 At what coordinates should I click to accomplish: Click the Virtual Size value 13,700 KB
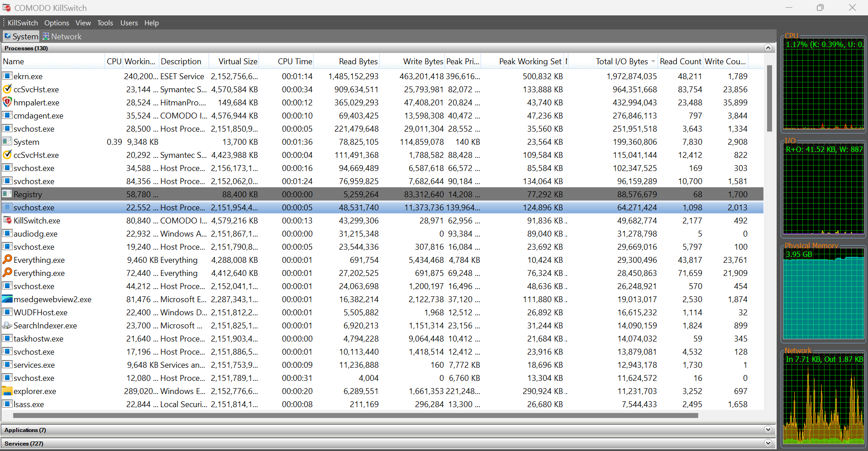click(240, 142)
